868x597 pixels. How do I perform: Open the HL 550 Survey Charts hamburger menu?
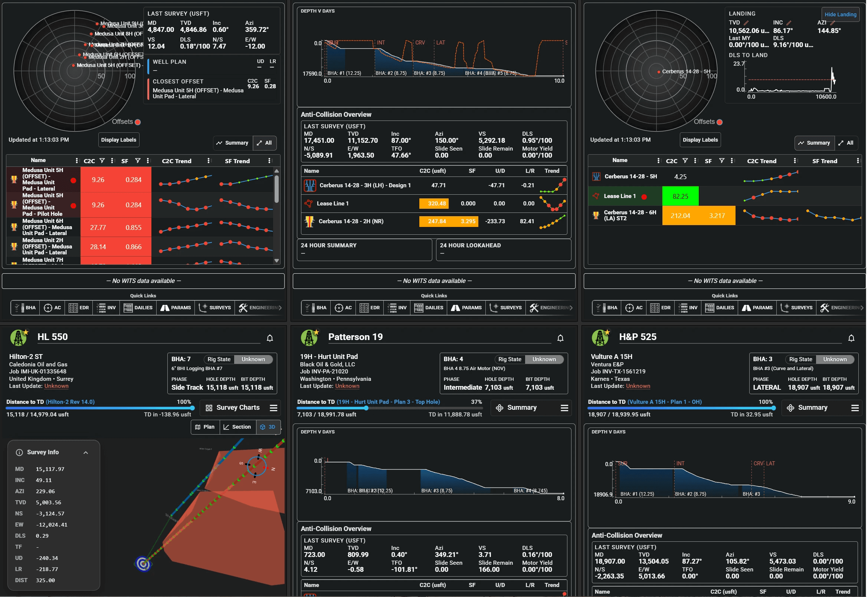(273, 408)
